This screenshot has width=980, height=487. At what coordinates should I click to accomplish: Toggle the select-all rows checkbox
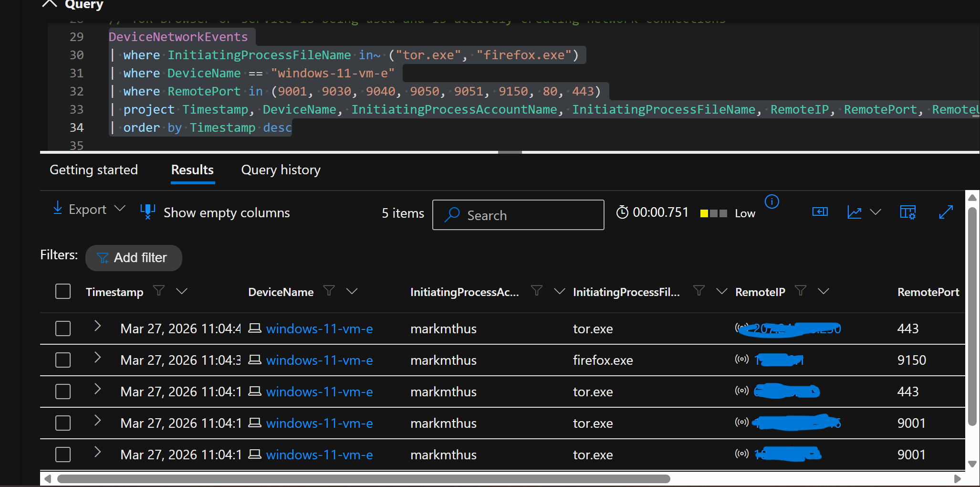(63, 291)
